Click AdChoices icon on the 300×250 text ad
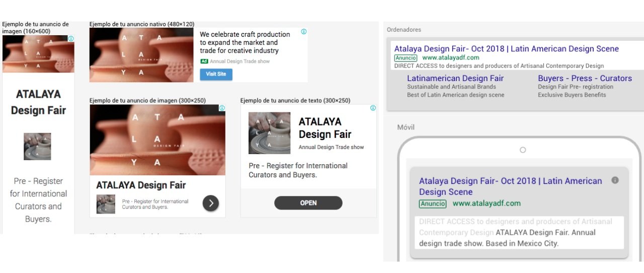The image size is (644, 273). 373,108
